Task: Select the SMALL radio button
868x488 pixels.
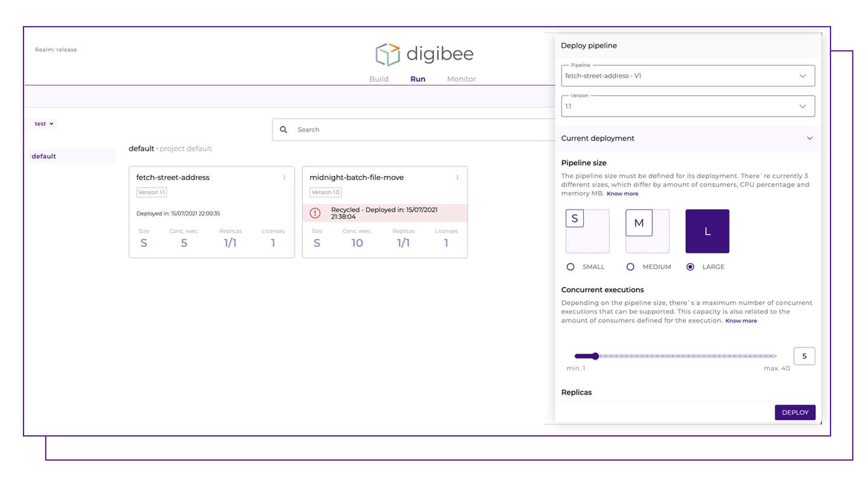Action: click(x=571, y=267)
